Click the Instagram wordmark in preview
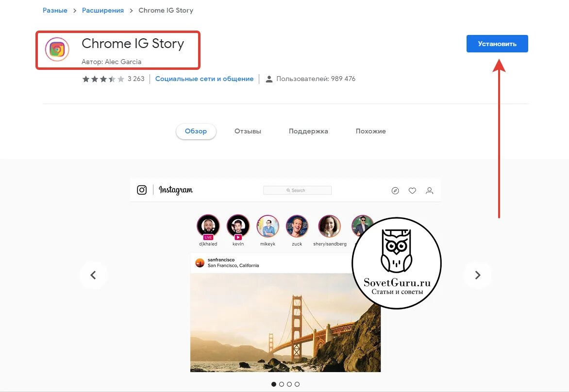Screen dimensions: 569x392 tap(176, 190)
